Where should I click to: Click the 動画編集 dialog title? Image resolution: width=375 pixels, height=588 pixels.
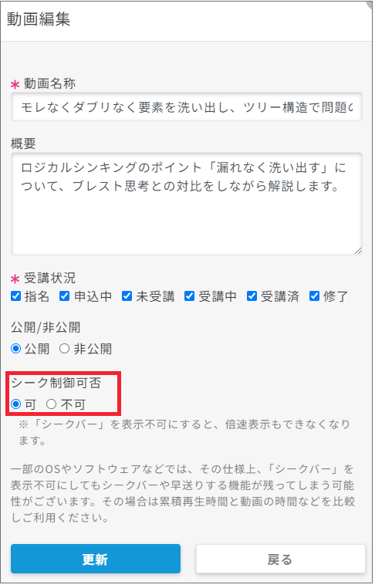click(x=39, y=19)
